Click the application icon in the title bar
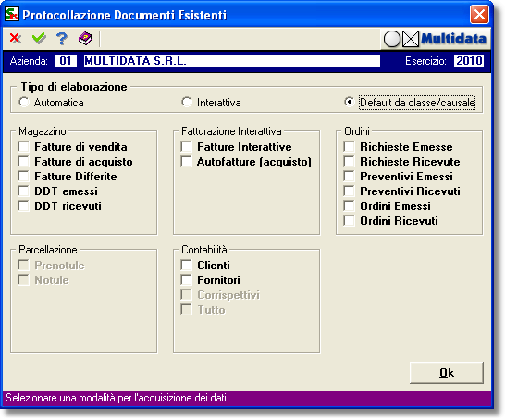The image size is (505, 420). (x=12, y=15)
